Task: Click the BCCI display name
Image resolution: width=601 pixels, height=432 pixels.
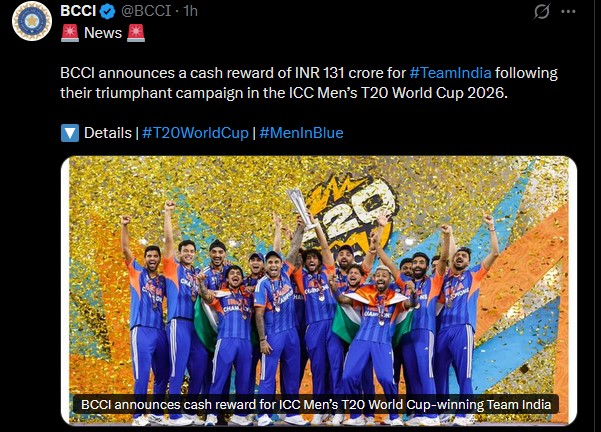Action: pyautogui.click(x=79, y=12)
